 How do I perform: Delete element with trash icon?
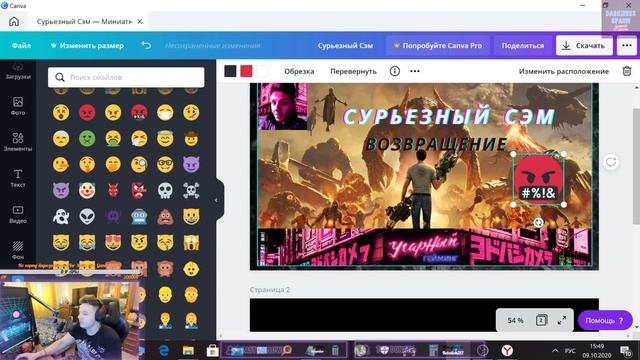pyautogui.click(x=627, y=71)
